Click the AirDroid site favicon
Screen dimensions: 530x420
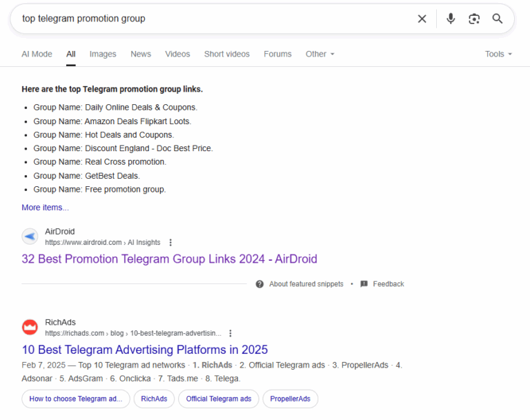(x=30, y=236)
